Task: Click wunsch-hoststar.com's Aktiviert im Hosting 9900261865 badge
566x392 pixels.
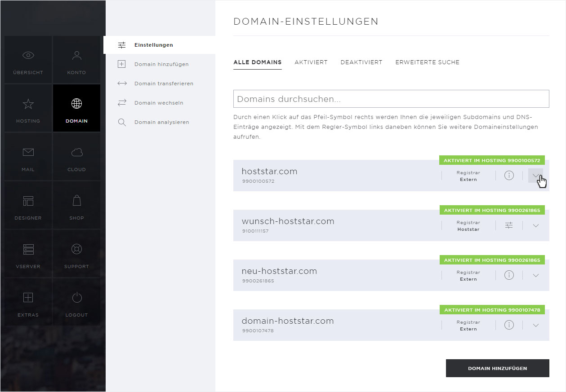Action: [492, 210]
